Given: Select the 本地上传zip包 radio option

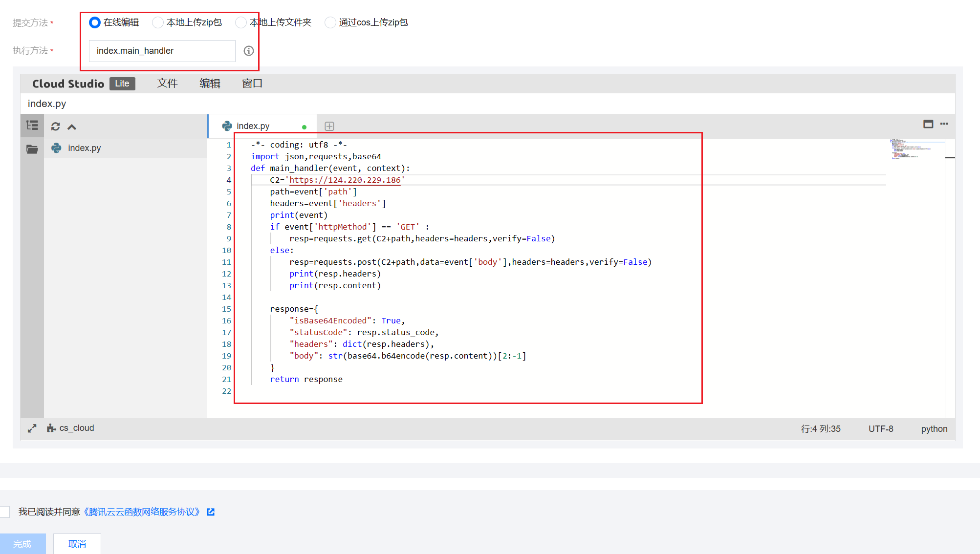Looking at the screenshot, I should pyautogui.click(x=157, y=22).
